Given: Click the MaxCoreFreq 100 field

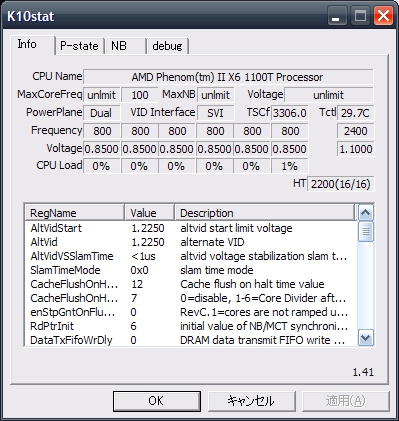Looking at the screenshot, I should 140,95.
